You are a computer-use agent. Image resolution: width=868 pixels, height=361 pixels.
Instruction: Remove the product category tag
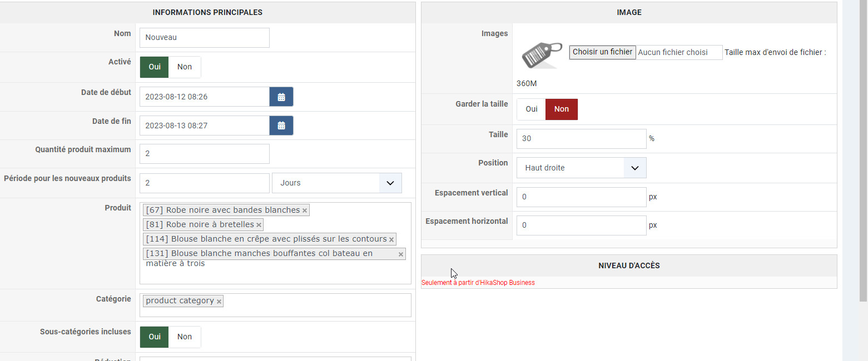219,301
